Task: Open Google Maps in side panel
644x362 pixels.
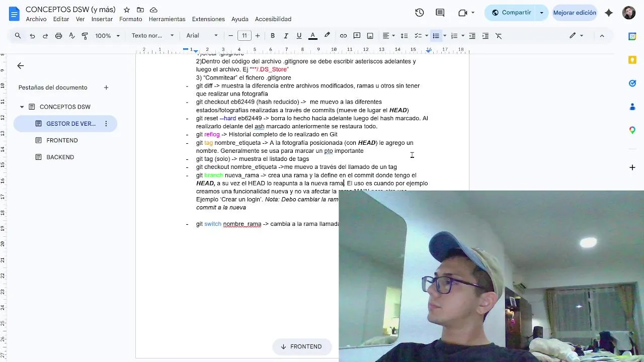Action: click(x=632, y=130)
